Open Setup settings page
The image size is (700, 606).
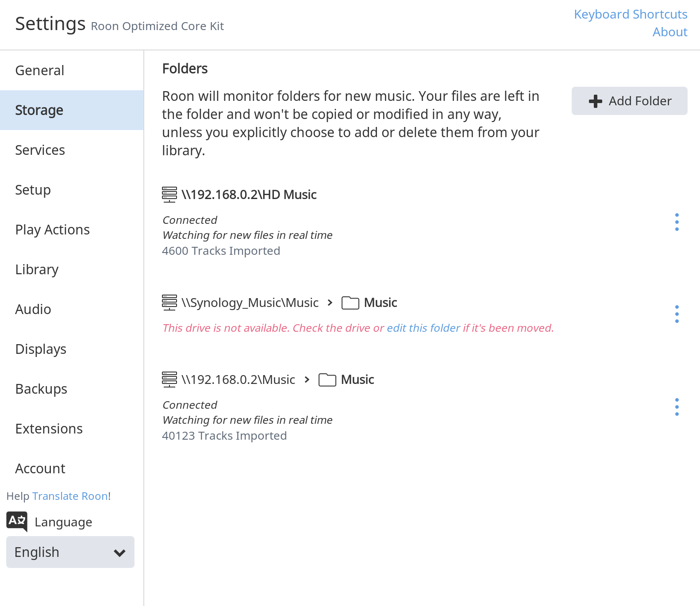pos(72,190)
